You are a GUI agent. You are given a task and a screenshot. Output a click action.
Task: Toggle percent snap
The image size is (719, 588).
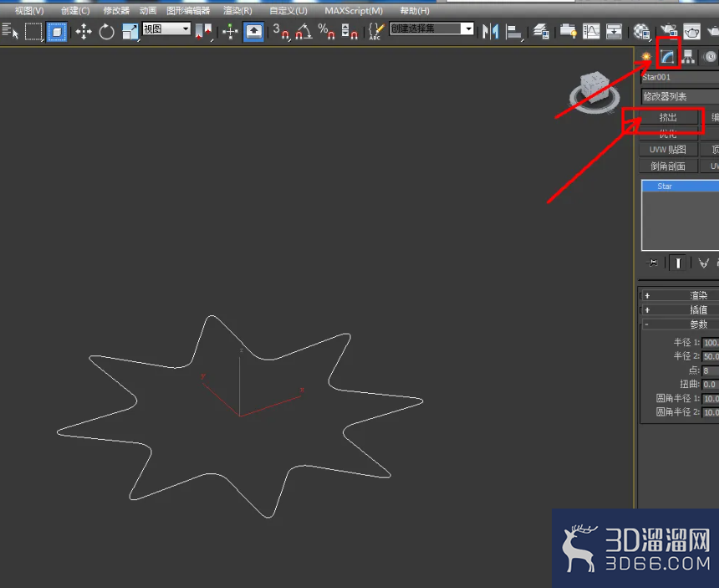(x=326, y=32)
